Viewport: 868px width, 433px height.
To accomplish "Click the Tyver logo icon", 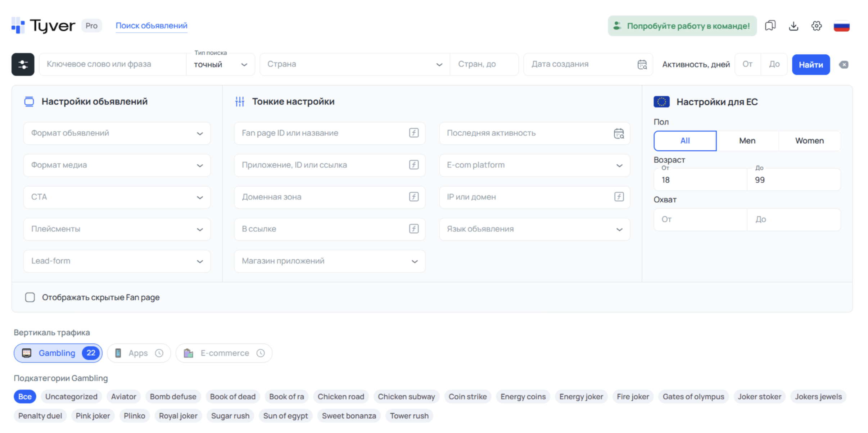I will (18, 26).
